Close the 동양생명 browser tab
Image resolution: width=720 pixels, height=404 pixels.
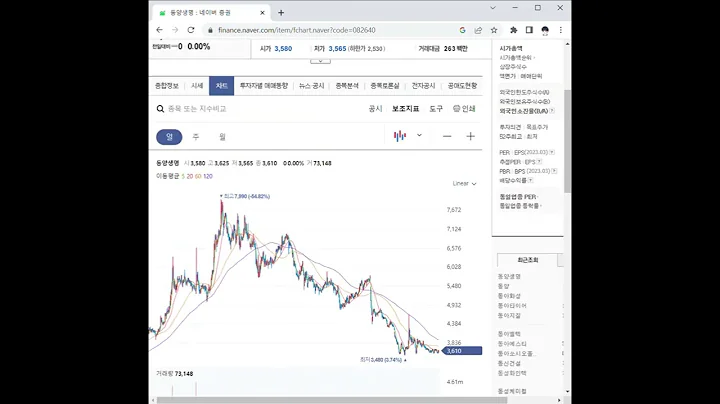coord(262,13)
